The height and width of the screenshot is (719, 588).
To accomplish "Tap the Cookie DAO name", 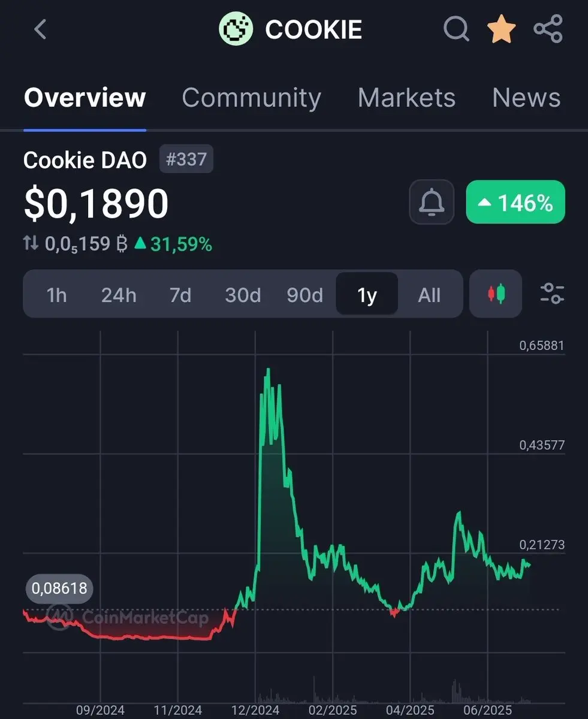I will pos(85,160).
